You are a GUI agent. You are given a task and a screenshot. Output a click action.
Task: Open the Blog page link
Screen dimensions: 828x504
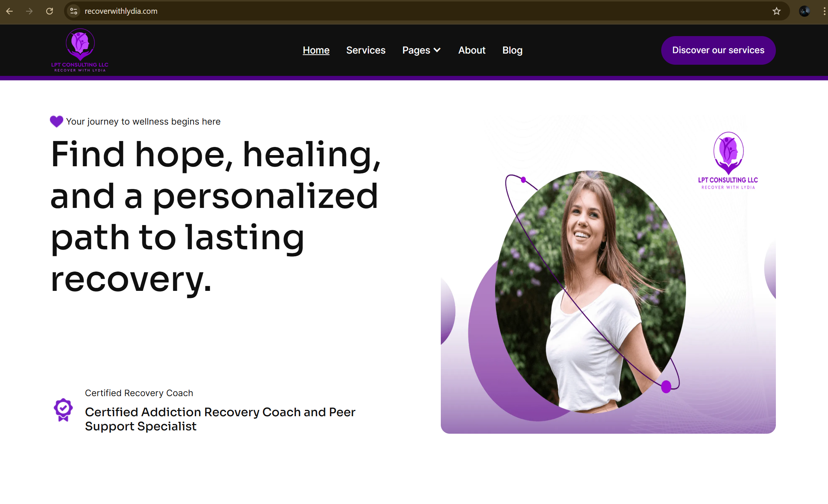click(512, 50)
